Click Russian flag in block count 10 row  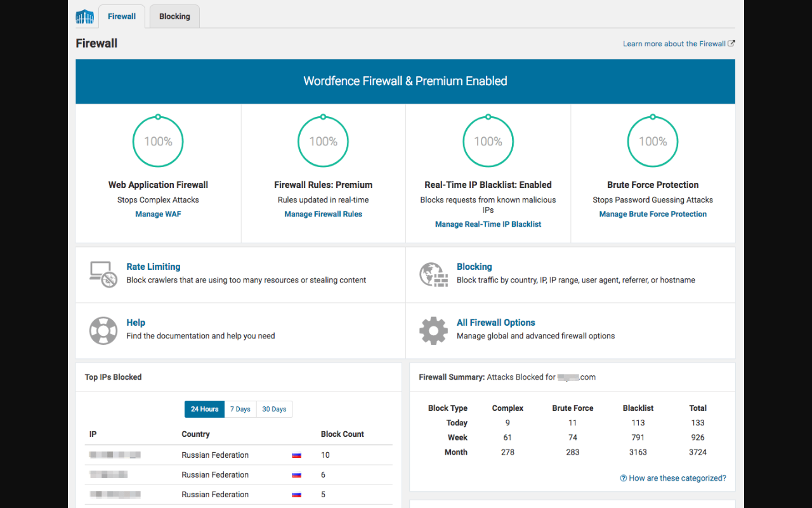point(296,455)
